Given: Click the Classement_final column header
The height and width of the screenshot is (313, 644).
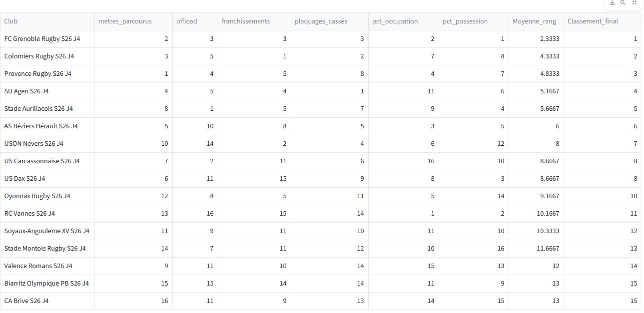Looking at the screenshot, I should (x=593, y=21).
